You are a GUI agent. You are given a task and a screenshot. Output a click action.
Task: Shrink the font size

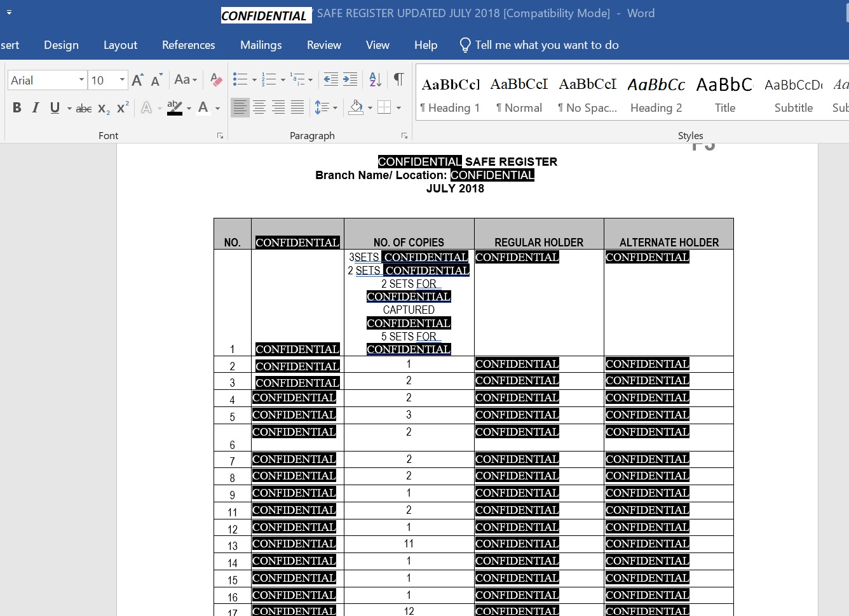point(156,80)
